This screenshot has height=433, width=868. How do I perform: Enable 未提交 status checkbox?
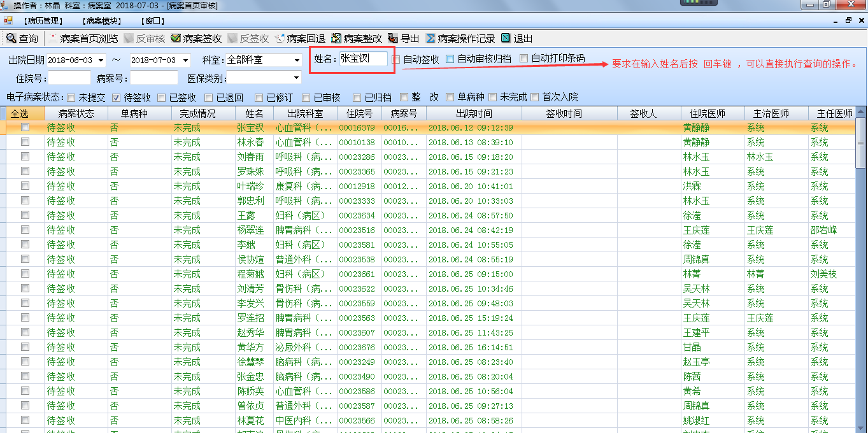click(x=71, y=97)
